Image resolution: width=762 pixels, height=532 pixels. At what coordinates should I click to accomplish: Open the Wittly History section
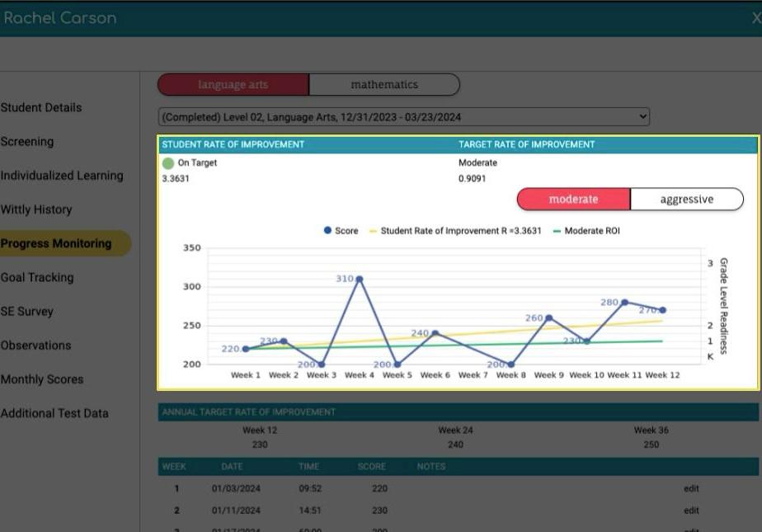[36, 210]
